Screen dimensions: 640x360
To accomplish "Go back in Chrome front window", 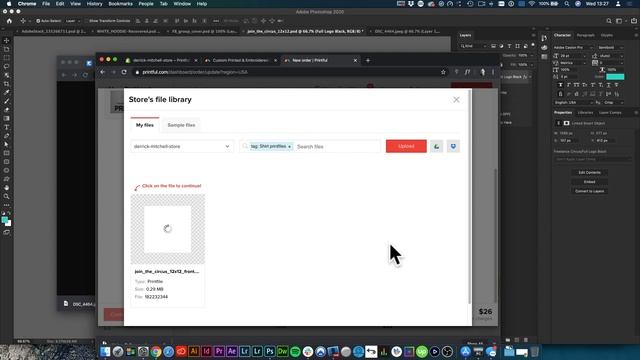I will pos(103,72).
